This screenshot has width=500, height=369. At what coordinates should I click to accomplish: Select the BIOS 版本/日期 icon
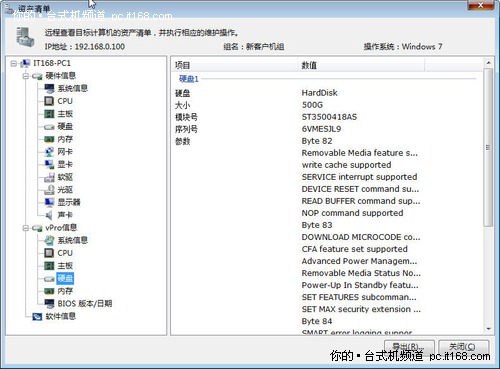click(49, 304)
